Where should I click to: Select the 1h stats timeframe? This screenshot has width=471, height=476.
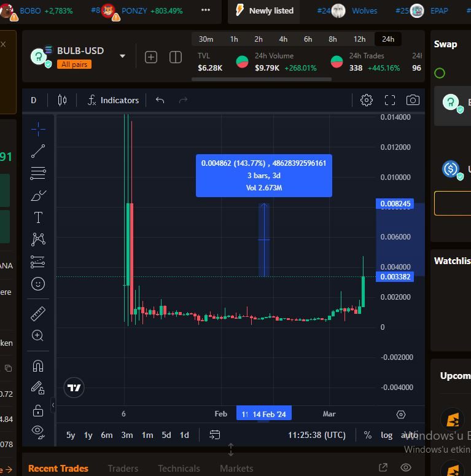pos(234,39)
